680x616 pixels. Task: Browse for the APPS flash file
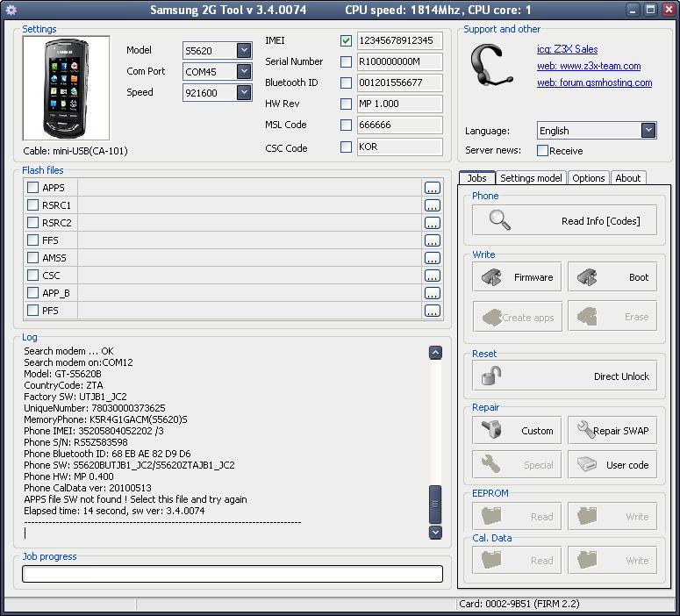point(432,188)
